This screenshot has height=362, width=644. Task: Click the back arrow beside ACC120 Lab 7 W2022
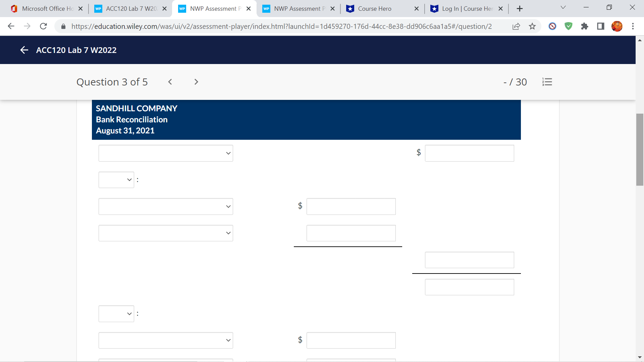click(x=24, y=50)
